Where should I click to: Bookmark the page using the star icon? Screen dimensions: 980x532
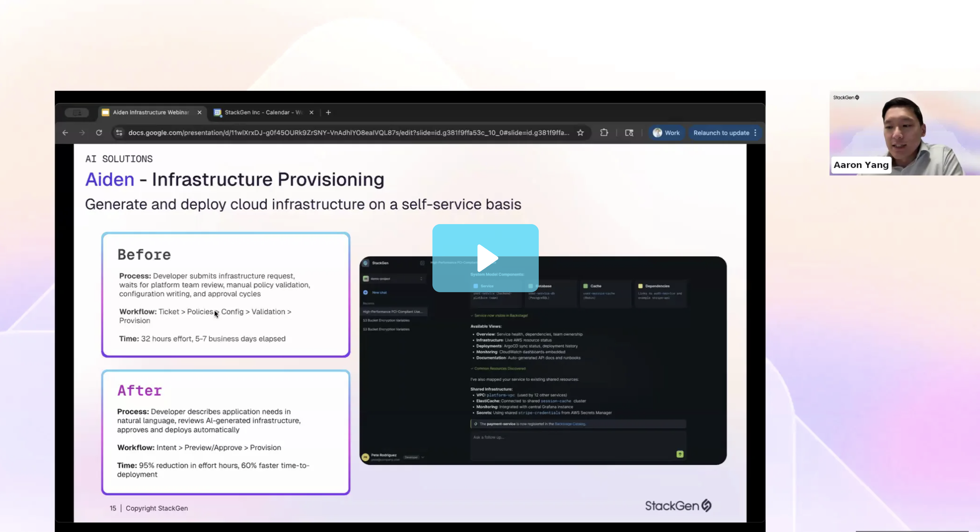(x=581, y=133)
